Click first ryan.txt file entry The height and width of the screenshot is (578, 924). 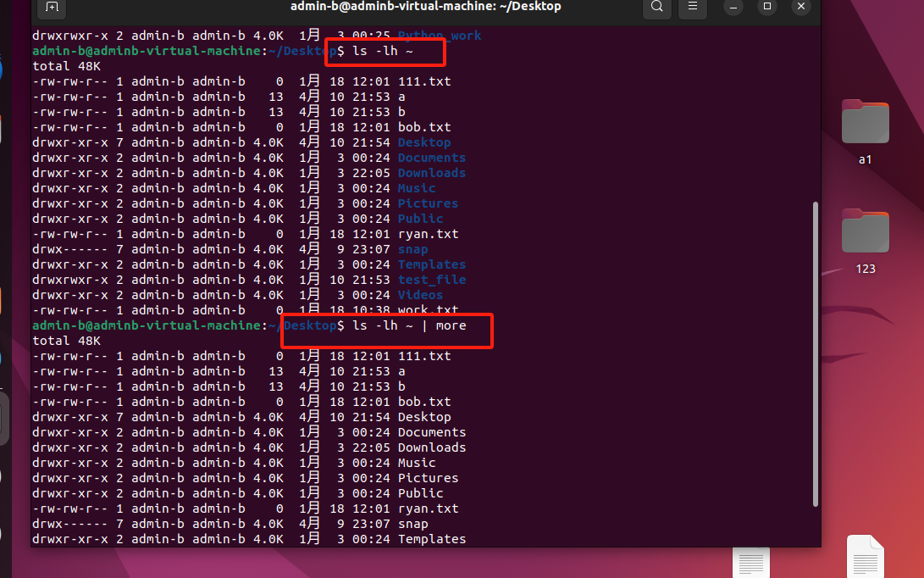(x=428, y=234)
